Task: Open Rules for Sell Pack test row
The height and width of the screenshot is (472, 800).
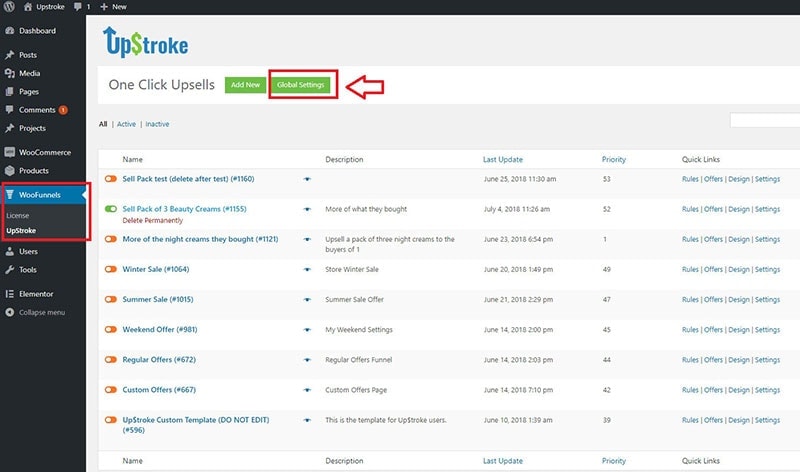Action: 690,179
